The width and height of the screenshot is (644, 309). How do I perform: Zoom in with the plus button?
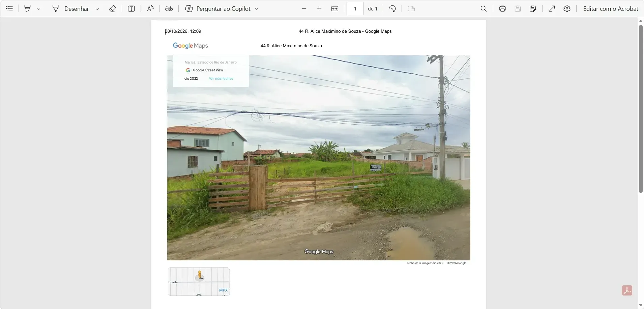tap(319, 8)
